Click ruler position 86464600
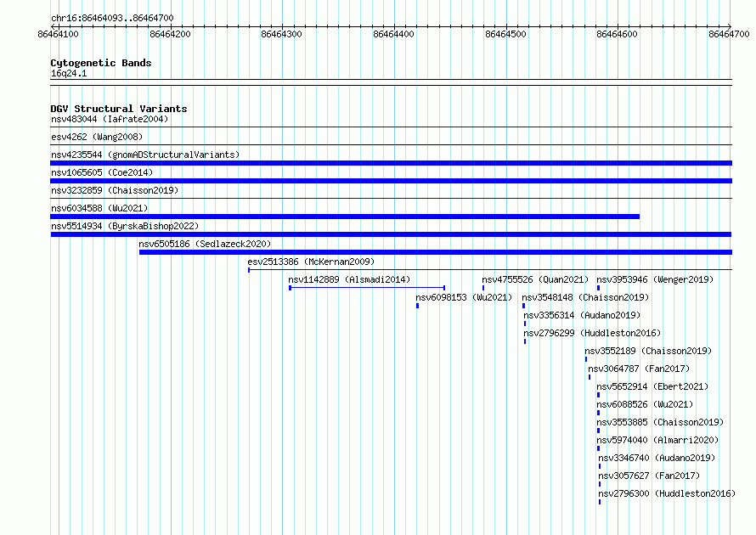 pyautogui.click(x=618, y=34)
